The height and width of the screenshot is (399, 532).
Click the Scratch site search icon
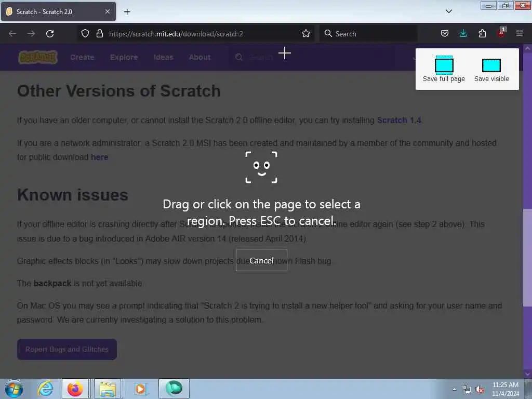[239, 57]
